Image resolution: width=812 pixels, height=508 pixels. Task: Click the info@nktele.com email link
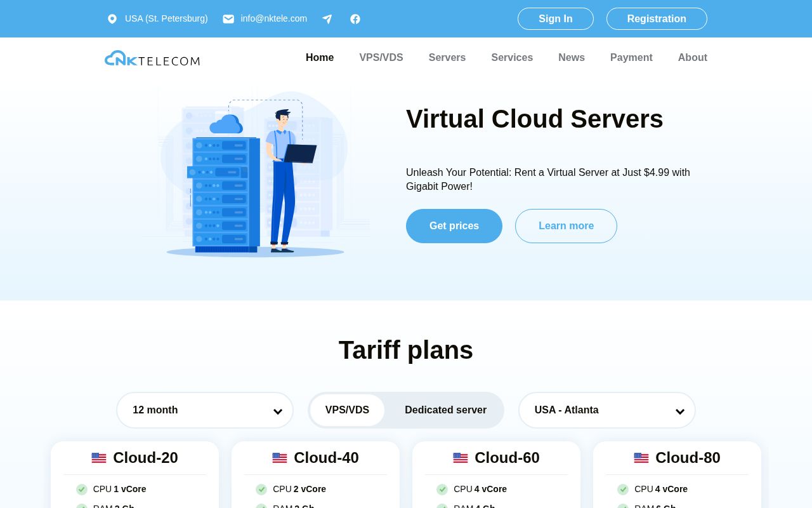point(274,19)
